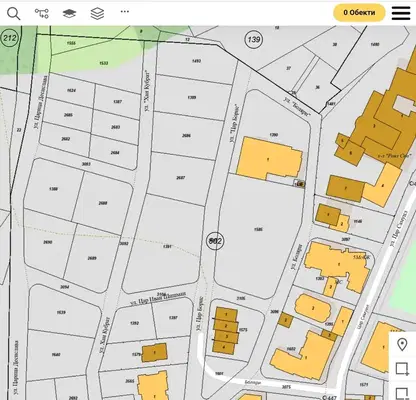Select the rectangle add selection tool
The width and height of the screenshot is (416, 400).
click(x=402, y=369)
